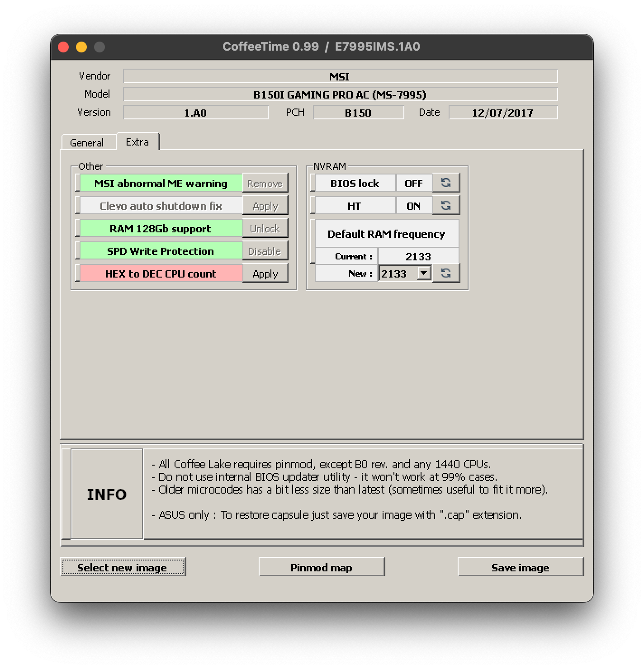Click the RAM 128Gb support label
This screenshot has width=644, height=669.
(161, 228)
